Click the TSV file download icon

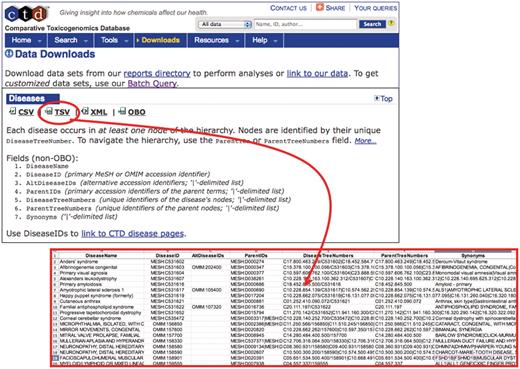pyautogui.click(x=49, y=111)
